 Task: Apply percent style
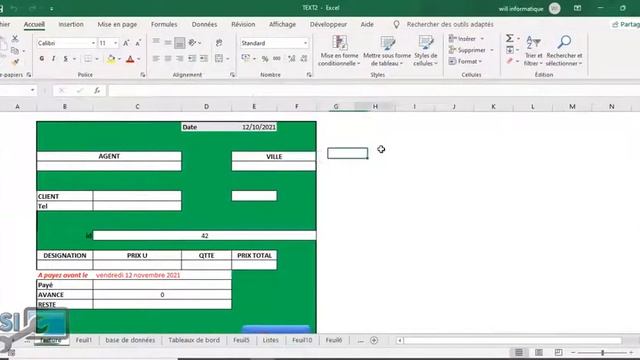265,59
